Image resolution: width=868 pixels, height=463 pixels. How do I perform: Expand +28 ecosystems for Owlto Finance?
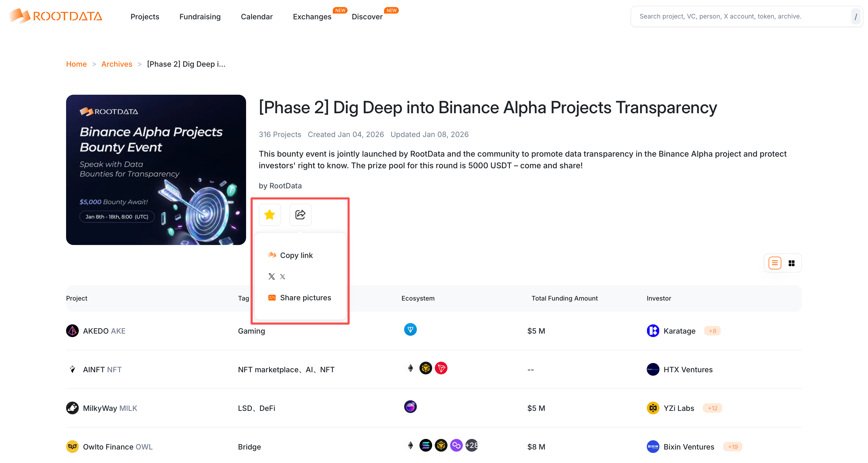472,446
